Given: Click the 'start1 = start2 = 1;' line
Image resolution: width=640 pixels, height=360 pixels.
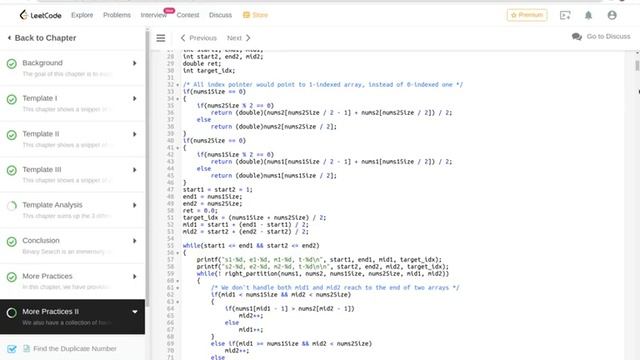Looking at the screenshot, I should coord(218,190).
